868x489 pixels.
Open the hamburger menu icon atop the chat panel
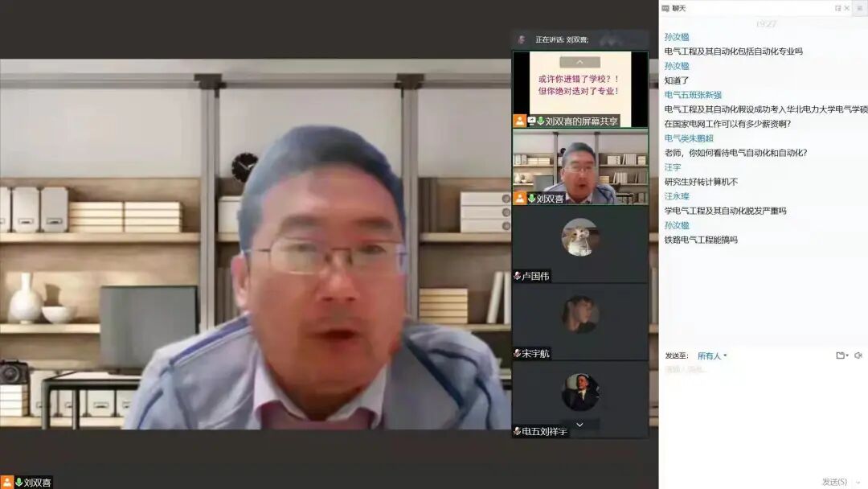858,6
